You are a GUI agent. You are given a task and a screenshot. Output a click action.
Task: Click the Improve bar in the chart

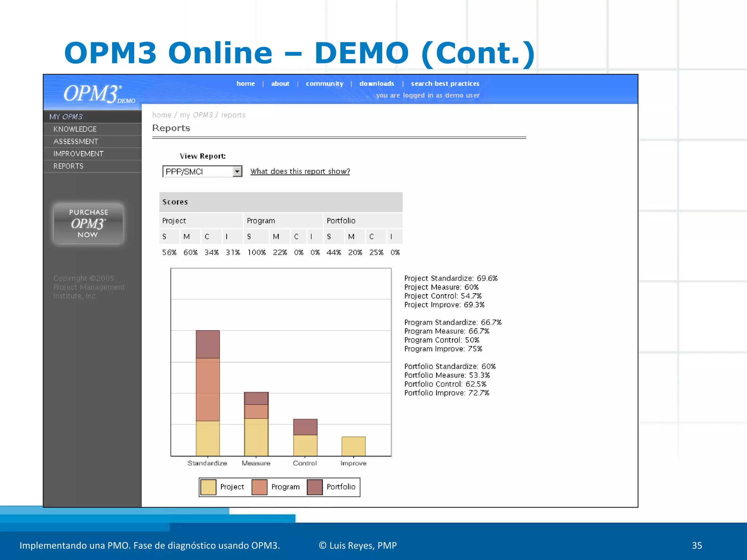pyautogui.click(x=353, y=446)
